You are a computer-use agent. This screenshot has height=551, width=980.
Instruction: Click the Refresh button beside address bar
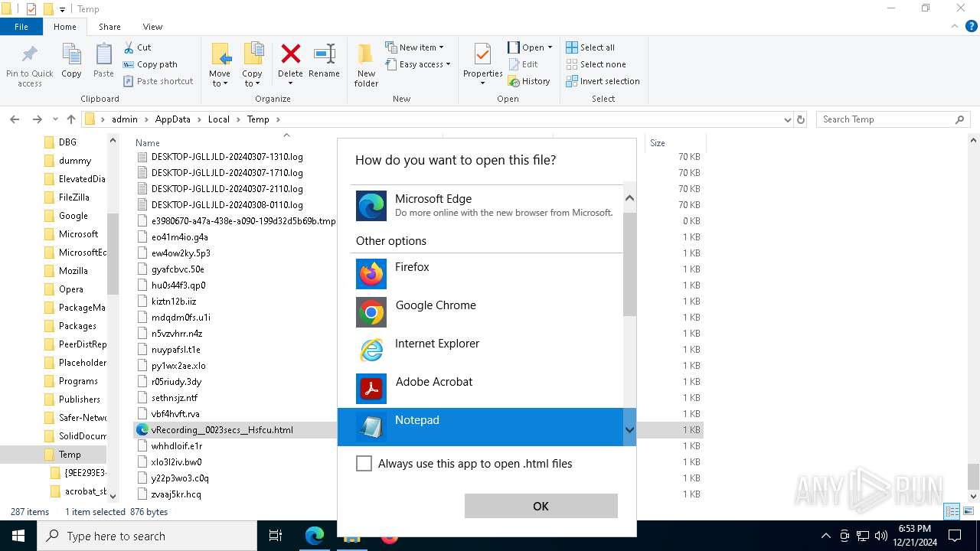[x=801, y=119]
